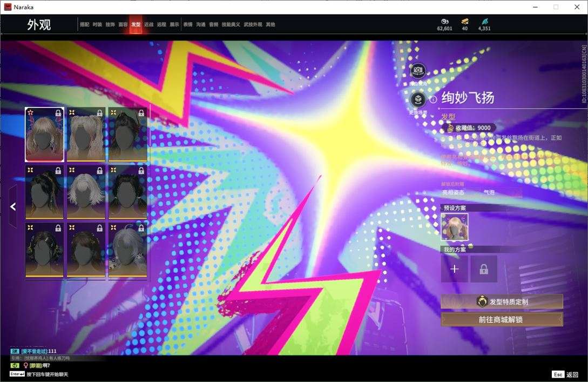This screenshot has width=588, height=382.
Task: Open the 沟通 tab
Action: 201,24
